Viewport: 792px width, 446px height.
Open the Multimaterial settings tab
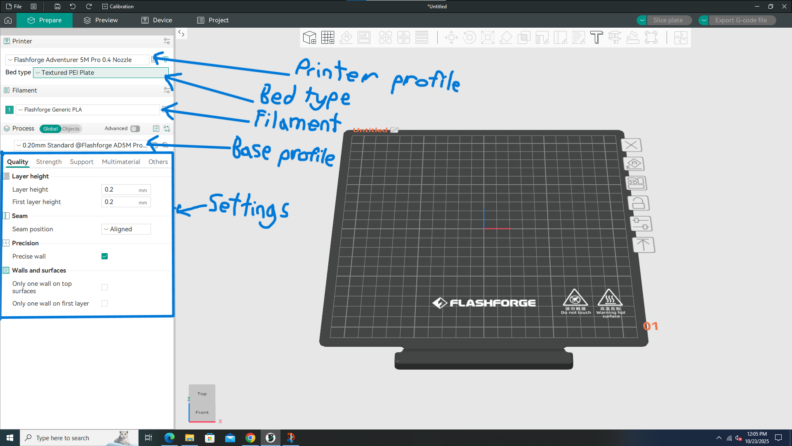coord(121,162)
